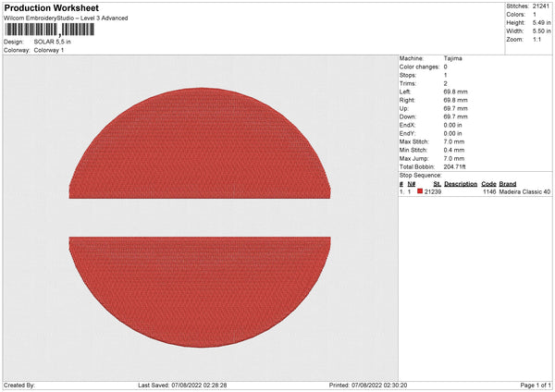Click the Description column header
Image resolution: width=555 pixels, height=392 pixels.
(x=460, y=184)
